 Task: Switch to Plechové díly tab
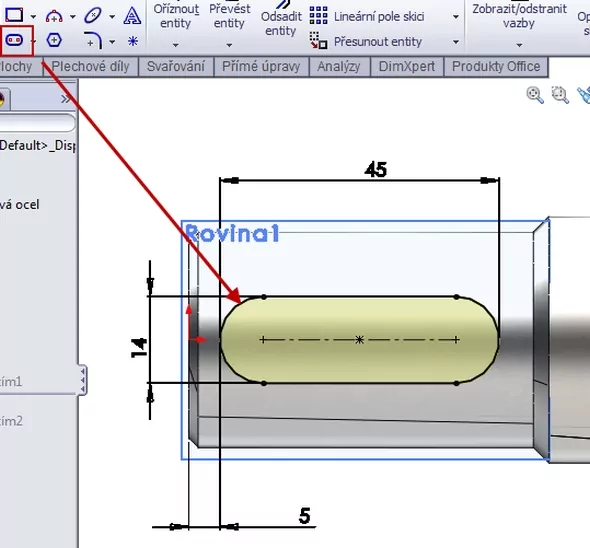(x=91, y=67)
